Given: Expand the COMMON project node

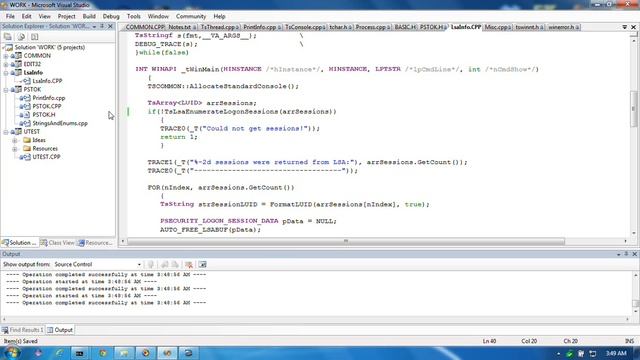Looking at the screenshot, I should [x=6, y=56].
